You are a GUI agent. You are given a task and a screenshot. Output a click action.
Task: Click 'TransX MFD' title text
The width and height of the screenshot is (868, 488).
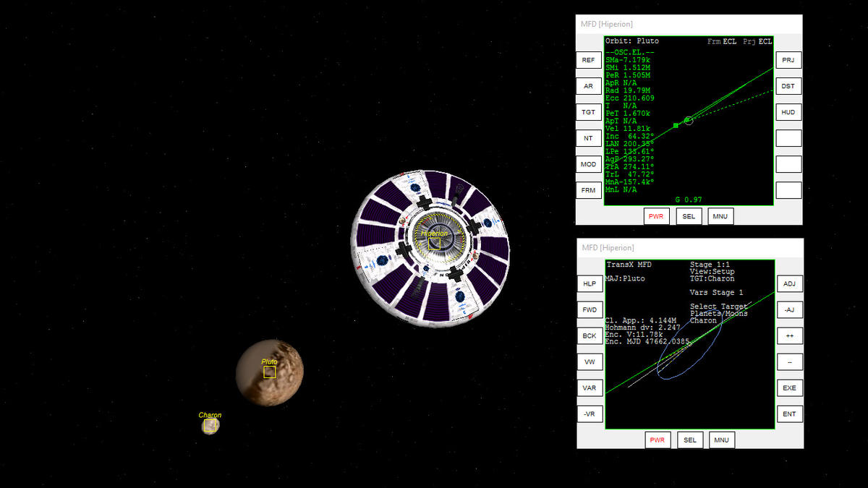(x=629, y=265)
